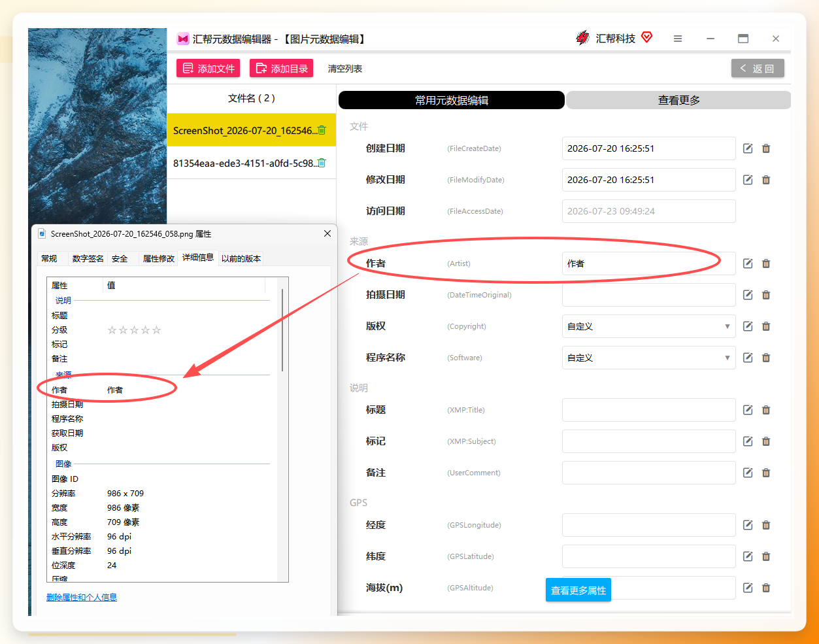Select 81354eaa-ede3-4151-a0fd file in list
Viewport: 819px width, 644px height.
(x=252, y=163)
